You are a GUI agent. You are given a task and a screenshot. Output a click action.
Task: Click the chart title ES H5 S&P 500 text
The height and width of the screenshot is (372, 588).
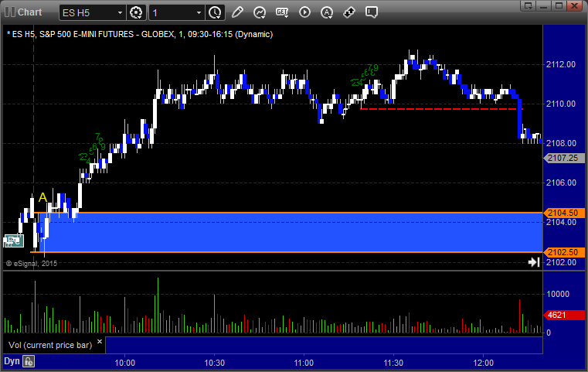(x=140, y=34)
